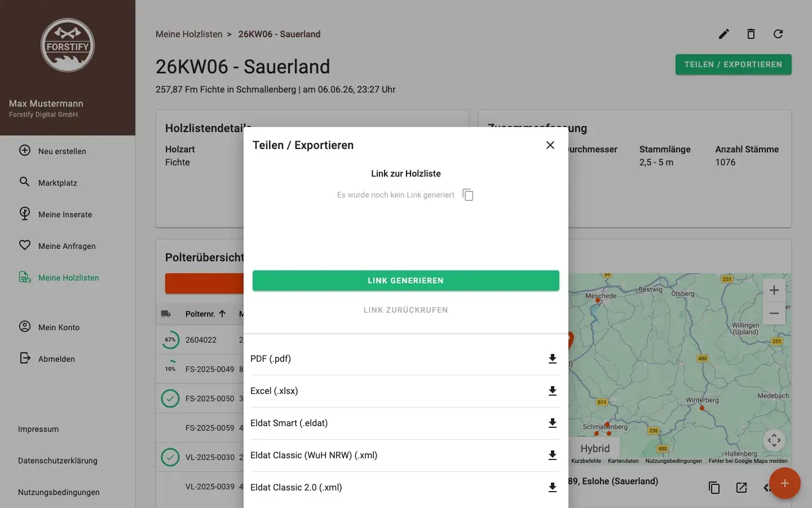Click the Abmelden logout icon

25,358
